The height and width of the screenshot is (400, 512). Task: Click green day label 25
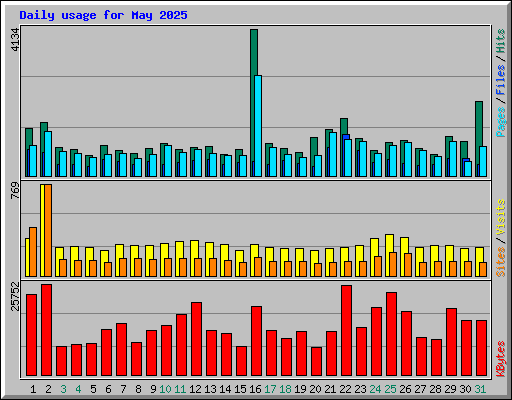click(x=390, y=389)
